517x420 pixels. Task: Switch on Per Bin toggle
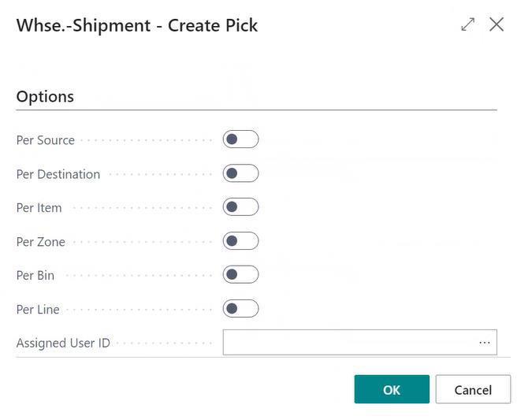coord(240,275)
